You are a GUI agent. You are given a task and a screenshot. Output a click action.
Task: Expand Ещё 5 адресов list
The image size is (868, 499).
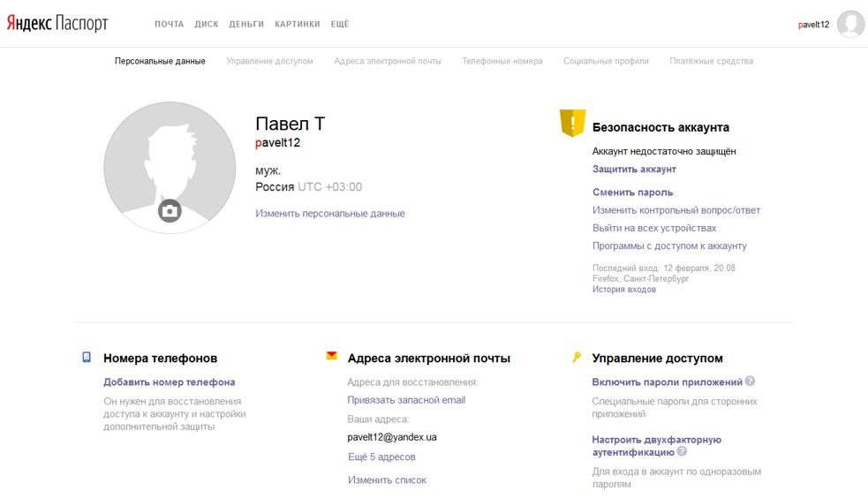381,457
